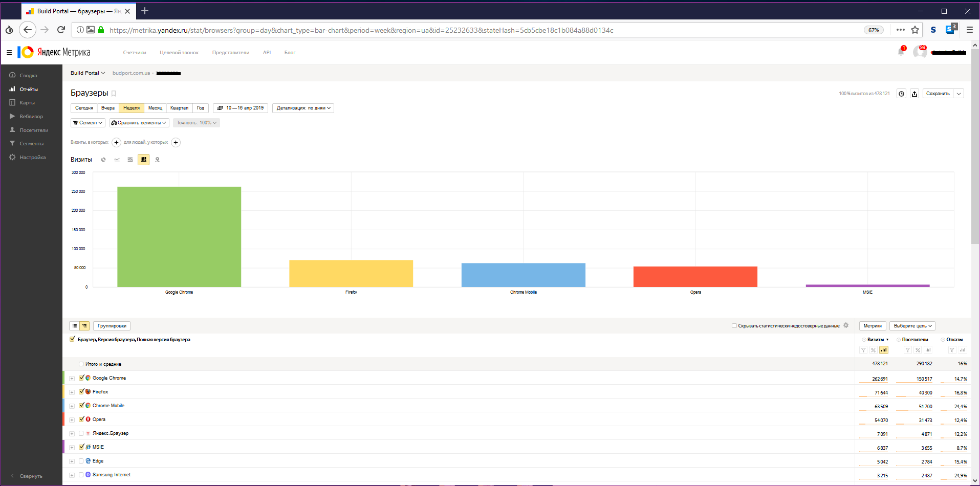Open the export report icon

tap(914, 94)
